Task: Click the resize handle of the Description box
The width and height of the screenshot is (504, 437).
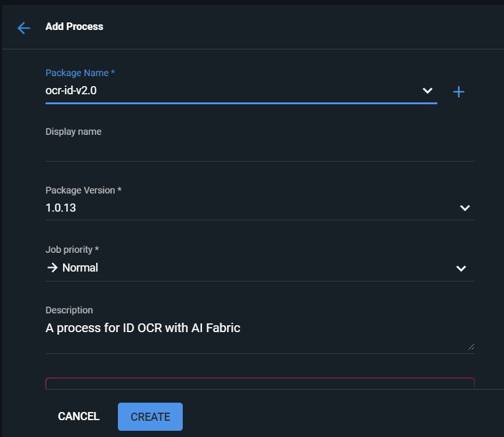Action: point(470,346)
